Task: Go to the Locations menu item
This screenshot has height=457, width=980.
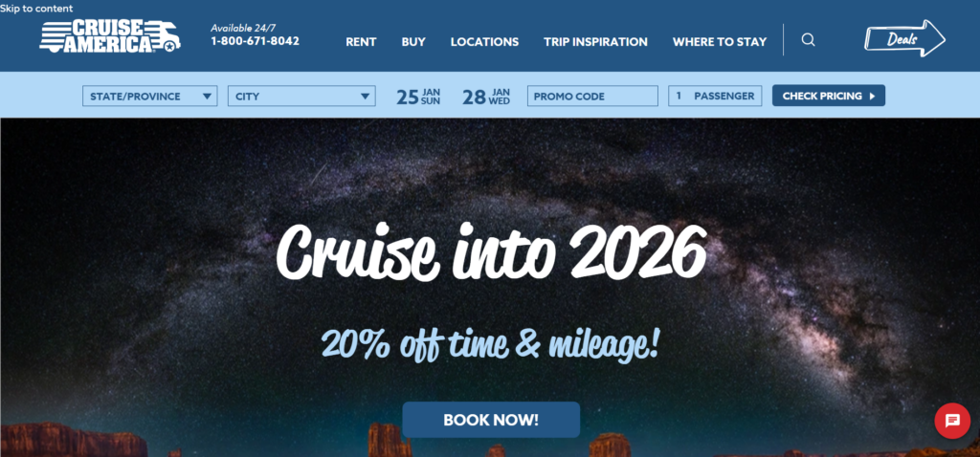Action: point(484,42)
